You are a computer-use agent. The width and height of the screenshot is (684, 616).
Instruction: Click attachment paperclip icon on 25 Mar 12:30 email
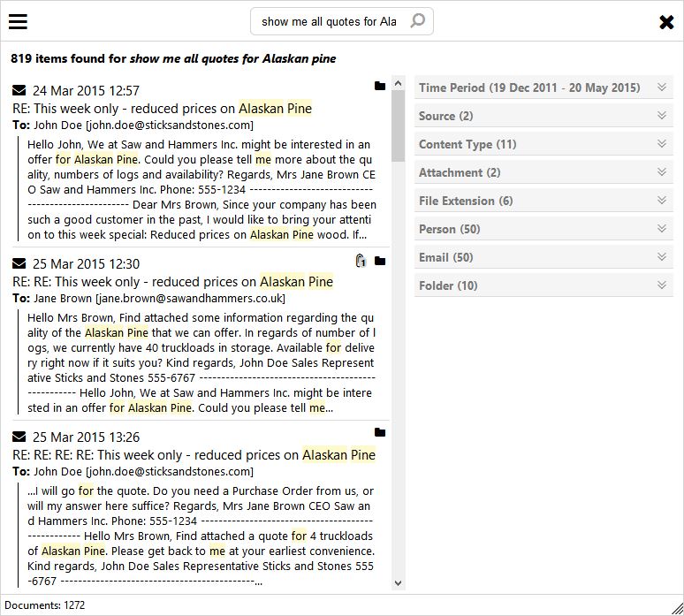(x=361, y=261)
